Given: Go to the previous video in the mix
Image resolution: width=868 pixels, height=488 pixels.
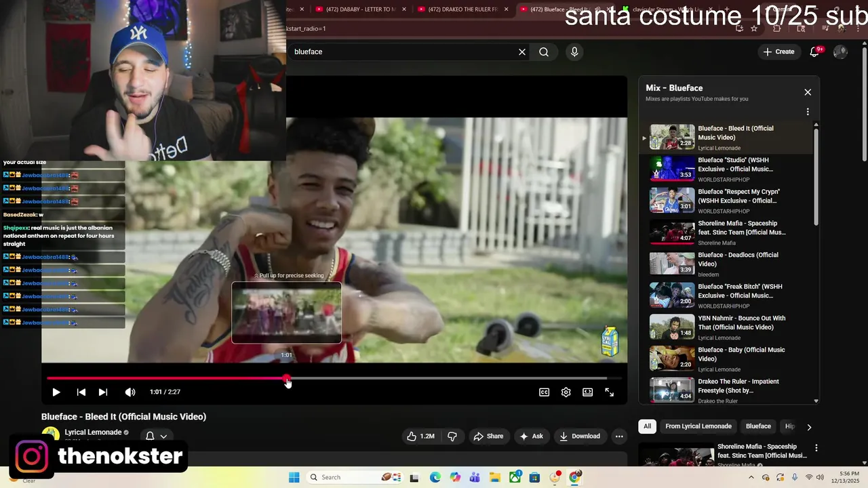Looking at the screenshot, I should [x=81, y=392].
